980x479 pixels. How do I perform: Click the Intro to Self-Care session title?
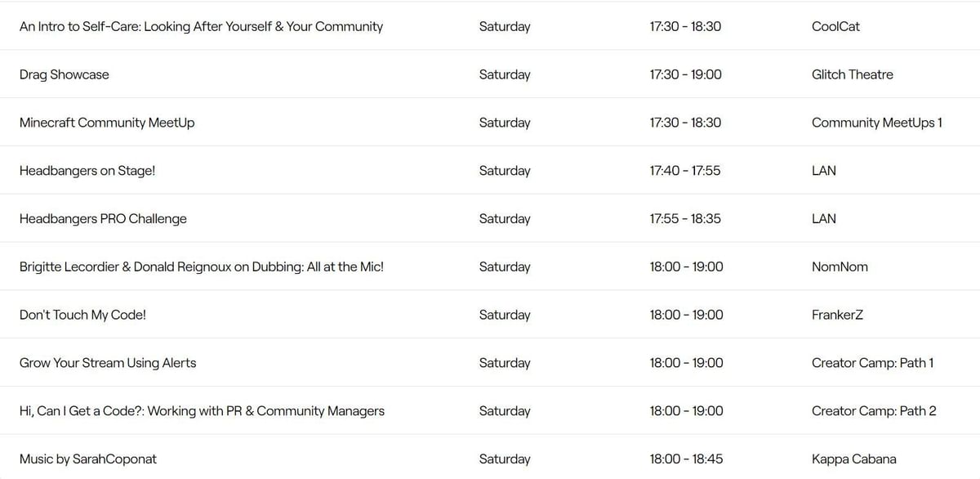click(x=201, y=26)
